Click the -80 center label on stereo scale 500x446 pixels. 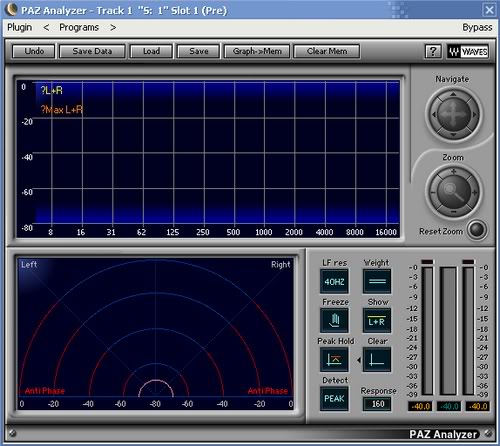[x=155, y=404]
